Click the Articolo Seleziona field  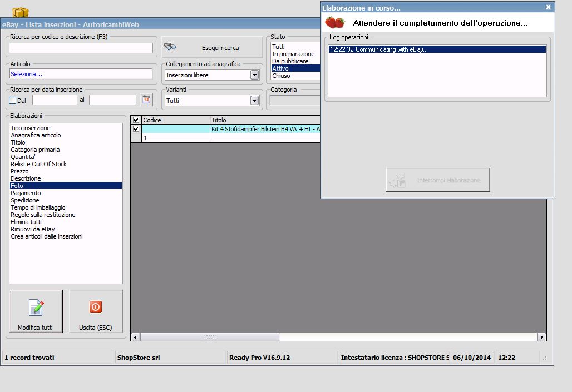point(81,73)
